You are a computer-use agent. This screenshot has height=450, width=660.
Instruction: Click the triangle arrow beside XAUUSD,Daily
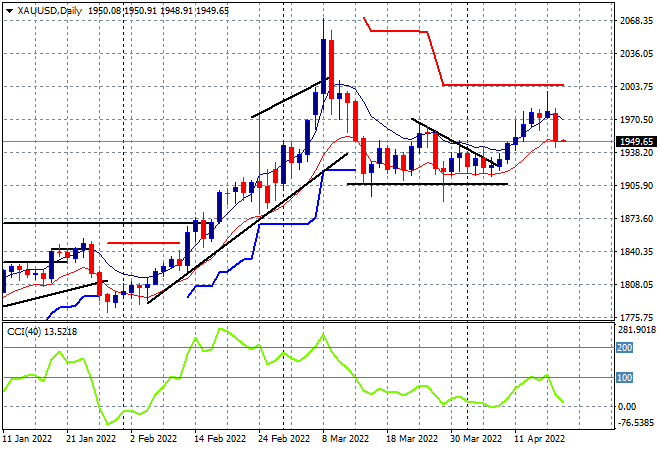tap(9, 11)
